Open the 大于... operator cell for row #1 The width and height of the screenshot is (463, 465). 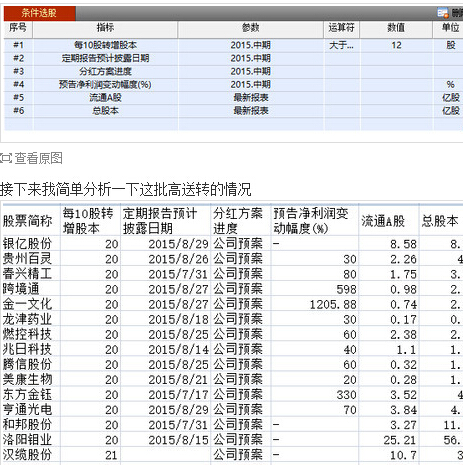point(341,45)
